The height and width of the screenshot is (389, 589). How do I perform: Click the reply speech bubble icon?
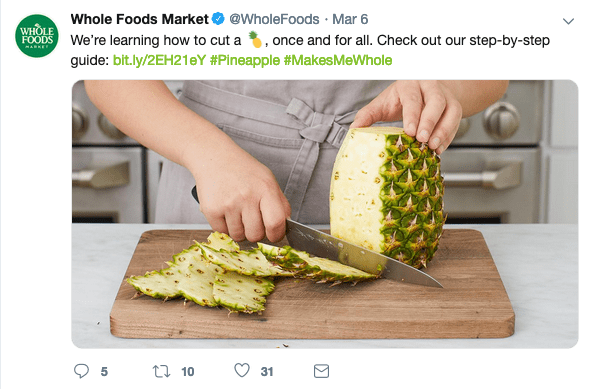tap(81, 371)
